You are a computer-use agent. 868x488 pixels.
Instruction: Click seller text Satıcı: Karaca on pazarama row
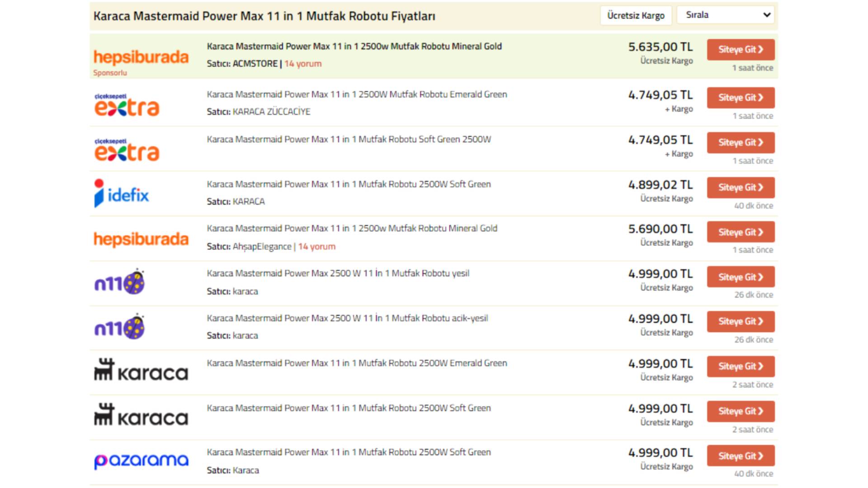[233, 470]
